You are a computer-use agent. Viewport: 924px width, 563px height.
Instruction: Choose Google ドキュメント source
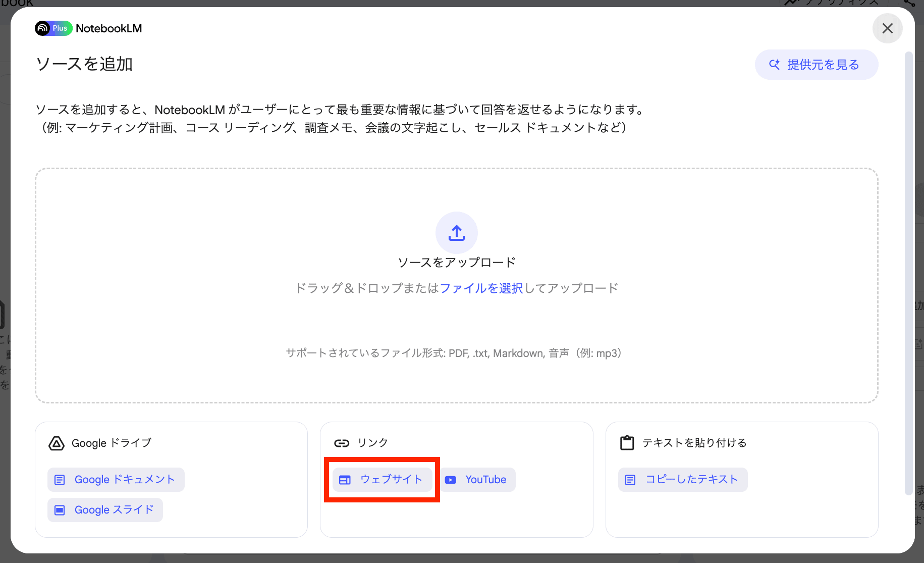click(x=116, y=480)
